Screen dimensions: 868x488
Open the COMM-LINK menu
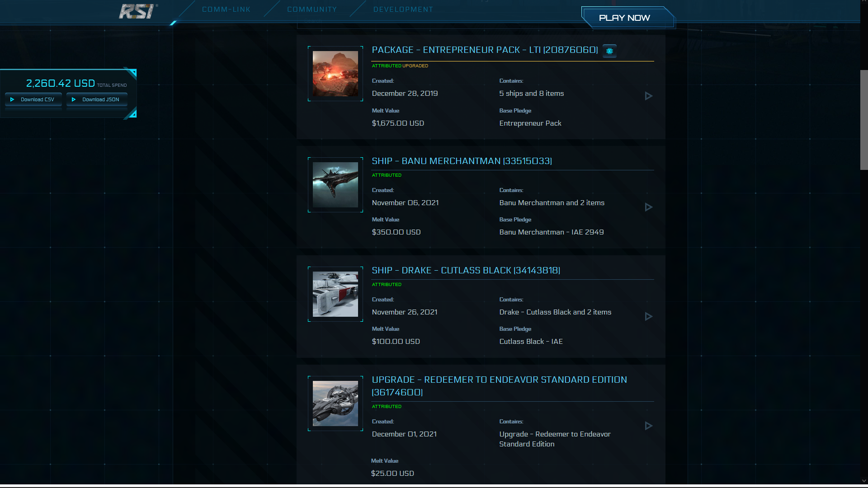pos(226,9)
